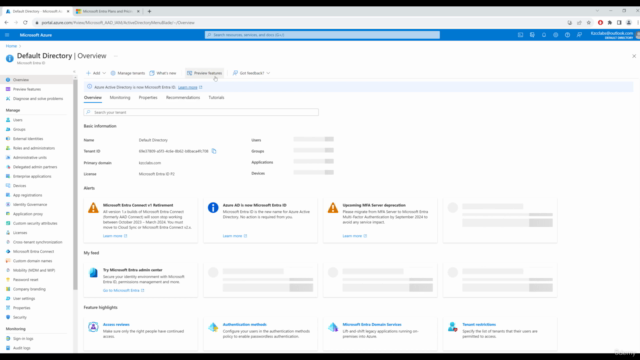The image size is (640, 360).
Task: Click Preview features in the toolbar
Action: 204,73
